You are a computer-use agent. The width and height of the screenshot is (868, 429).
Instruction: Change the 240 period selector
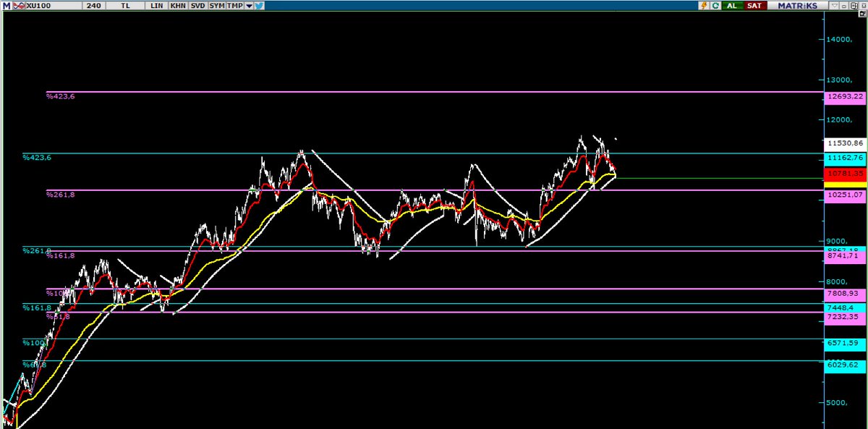click(93, 5)
